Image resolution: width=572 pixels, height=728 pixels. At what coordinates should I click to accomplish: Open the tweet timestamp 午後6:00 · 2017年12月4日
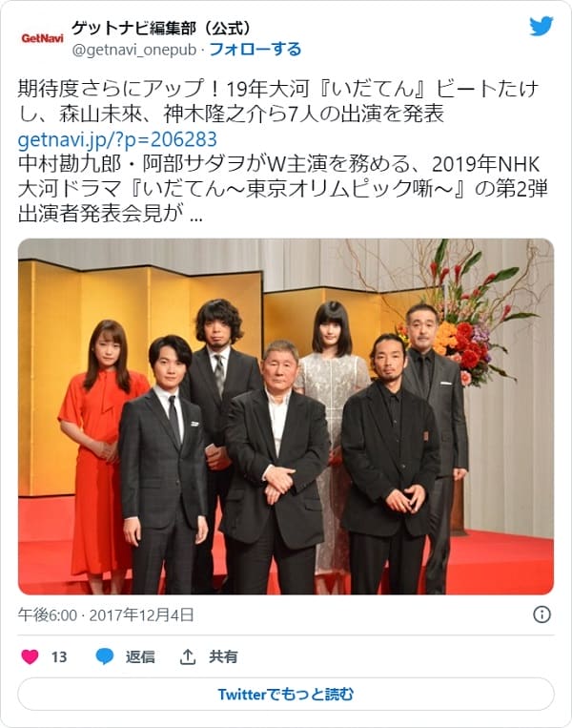click(106, 614)
